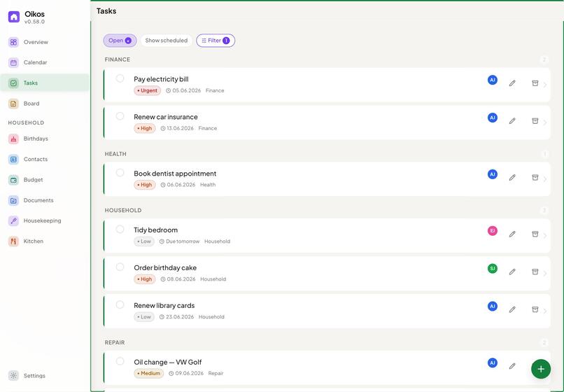Add a new task with plus button
The height and width of the screenshot is (392, 564).
(x=541, y=369)
